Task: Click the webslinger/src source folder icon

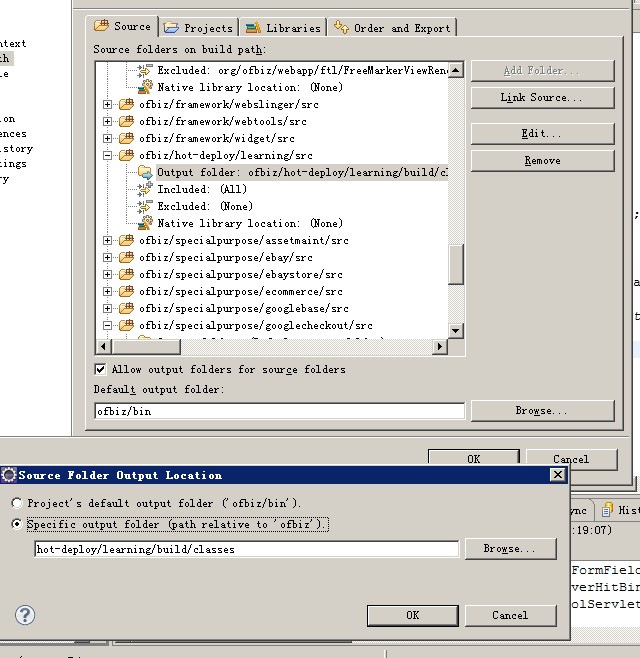Action: (126, 104)
